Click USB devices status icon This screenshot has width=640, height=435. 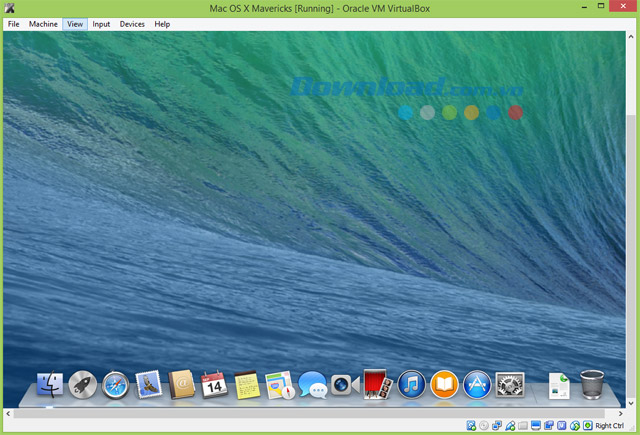[x=510, y=426]
